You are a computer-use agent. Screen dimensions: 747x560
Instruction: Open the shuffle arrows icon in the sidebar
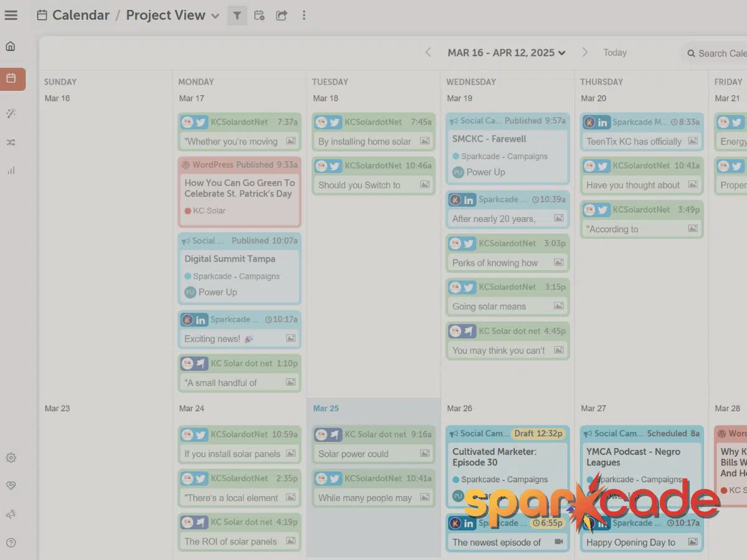coord(11,142)
